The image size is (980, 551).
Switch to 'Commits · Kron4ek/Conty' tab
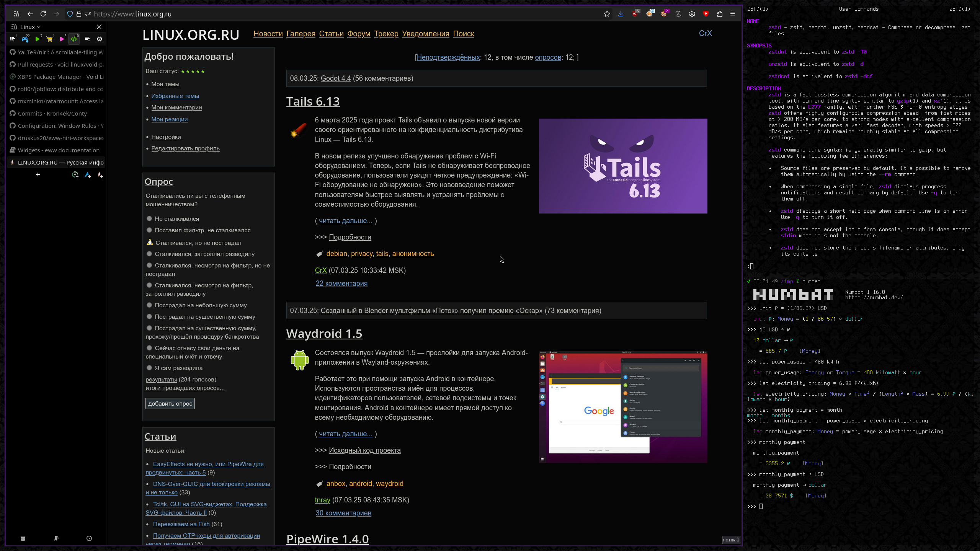pos(56,113)
